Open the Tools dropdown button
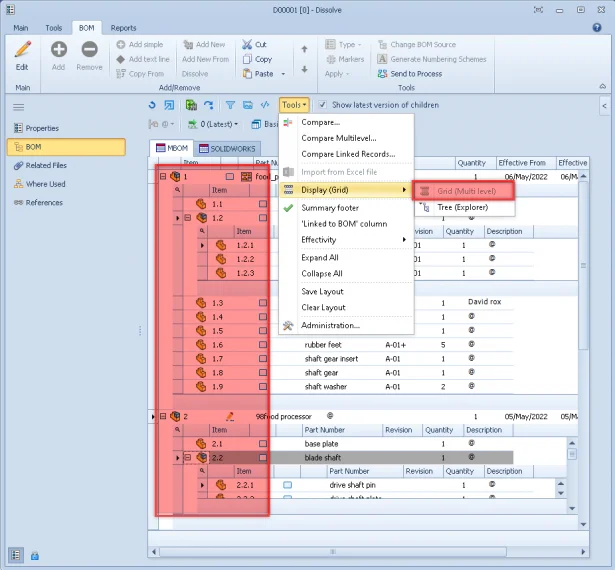Screen dimensions: 615x570 (x=294, y=105)
